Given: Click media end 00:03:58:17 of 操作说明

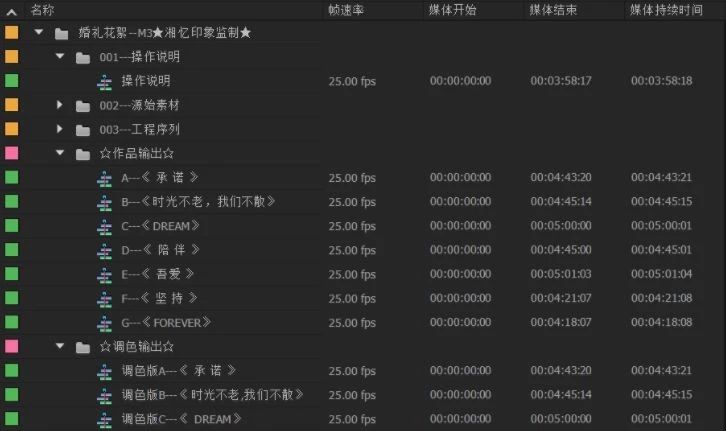Looking at the screenshot, I should coord(561,81).
